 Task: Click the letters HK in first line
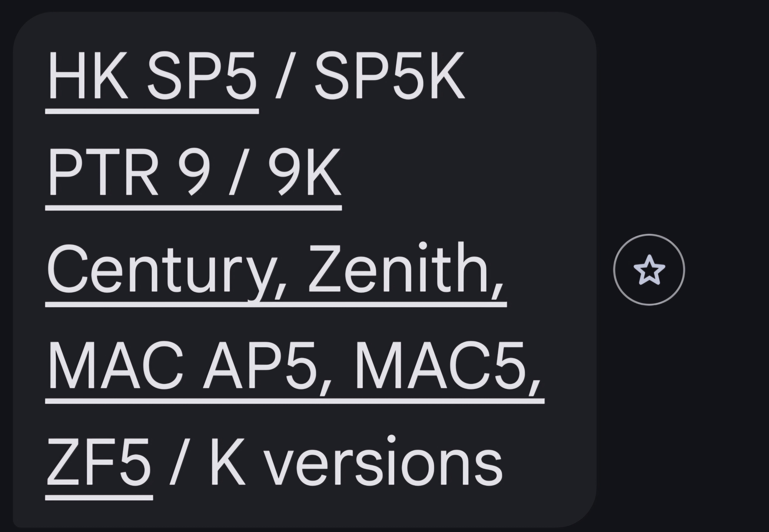[88, 75]
